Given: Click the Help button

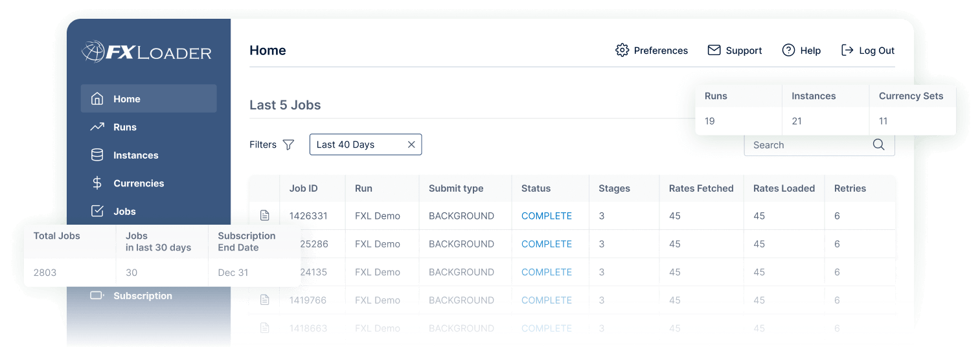Looking at the screenshot, I should 801,51.
